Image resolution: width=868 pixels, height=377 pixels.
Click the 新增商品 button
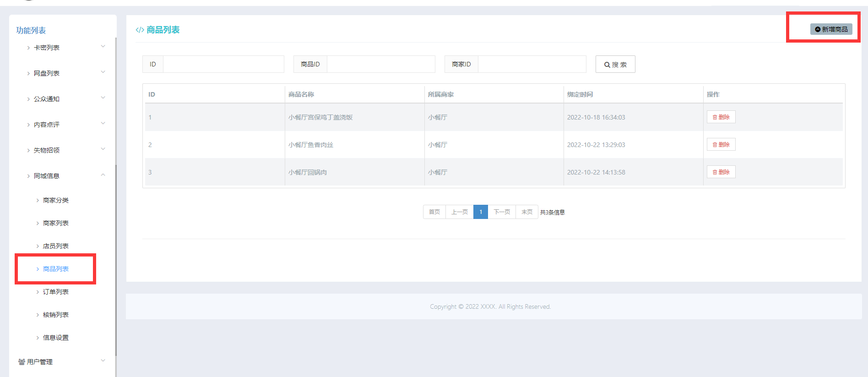[x=831, y=29]
